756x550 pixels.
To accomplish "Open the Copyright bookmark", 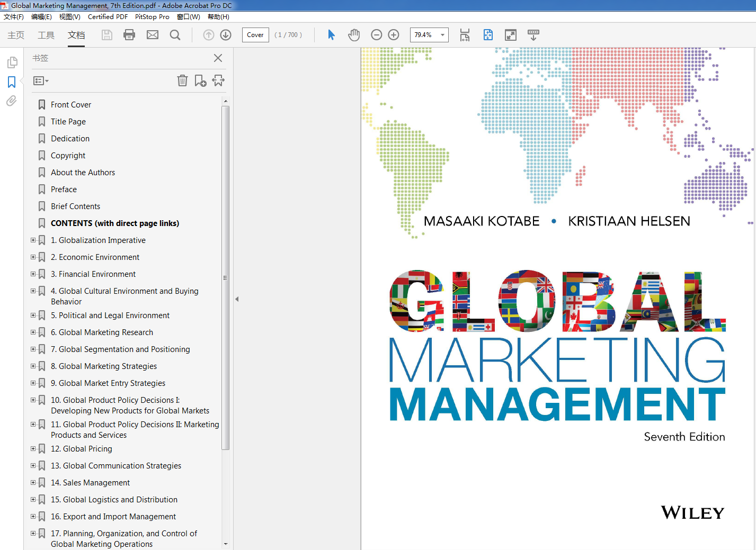I will coord(68,156).
